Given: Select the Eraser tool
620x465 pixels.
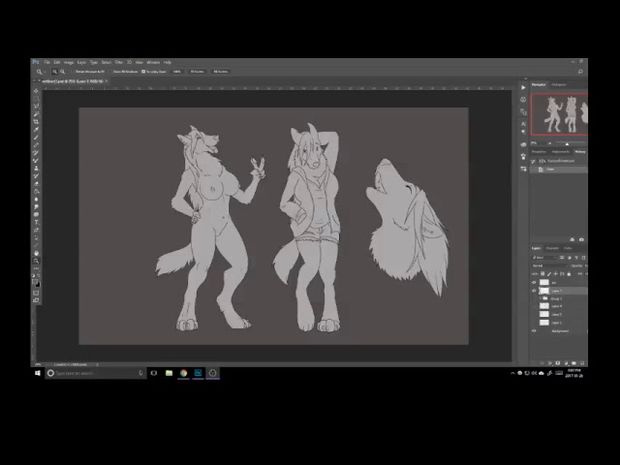Looking at the screenshot, I should click(36, 183).
